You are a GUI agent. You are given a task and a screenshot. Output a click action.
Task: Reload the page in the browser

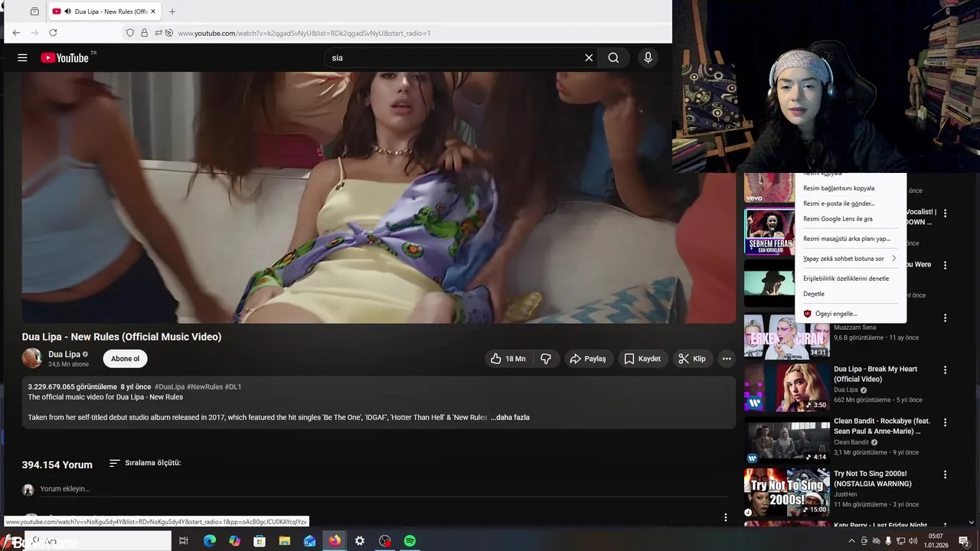(53, 33)
